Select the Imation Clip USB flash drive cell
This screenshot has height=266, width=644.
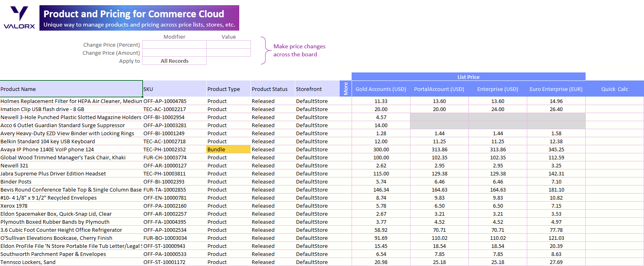tap(71, 109)
